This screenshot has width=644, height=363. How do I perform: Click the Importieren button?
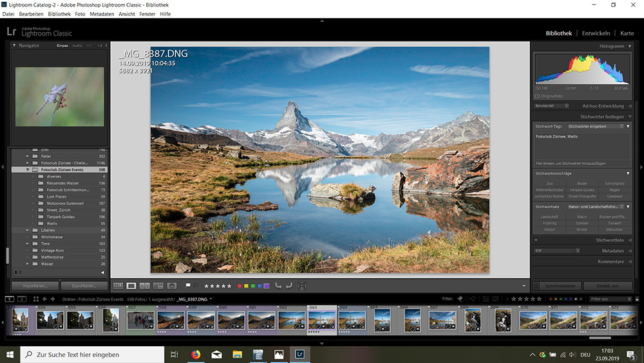pyautogui.click(x=35, y=286)
